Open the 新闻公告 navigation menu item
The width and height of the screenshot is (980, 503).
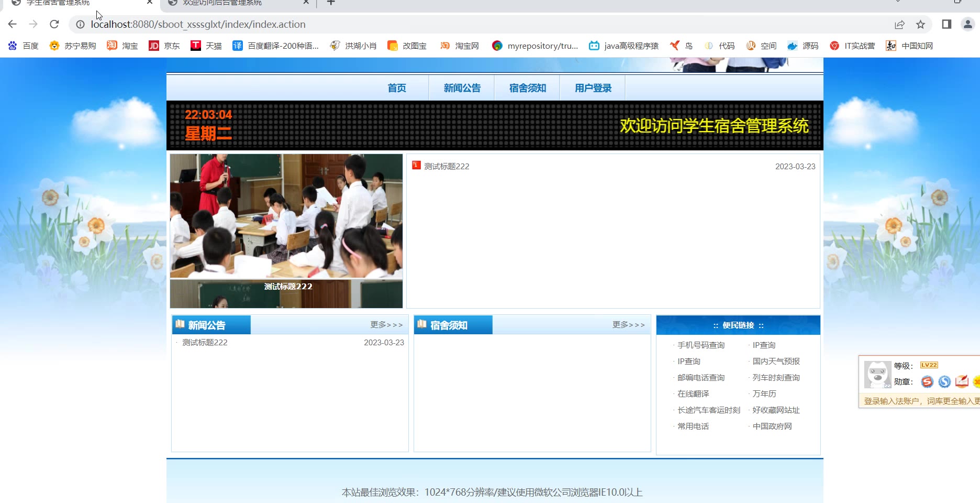[462, 88]
